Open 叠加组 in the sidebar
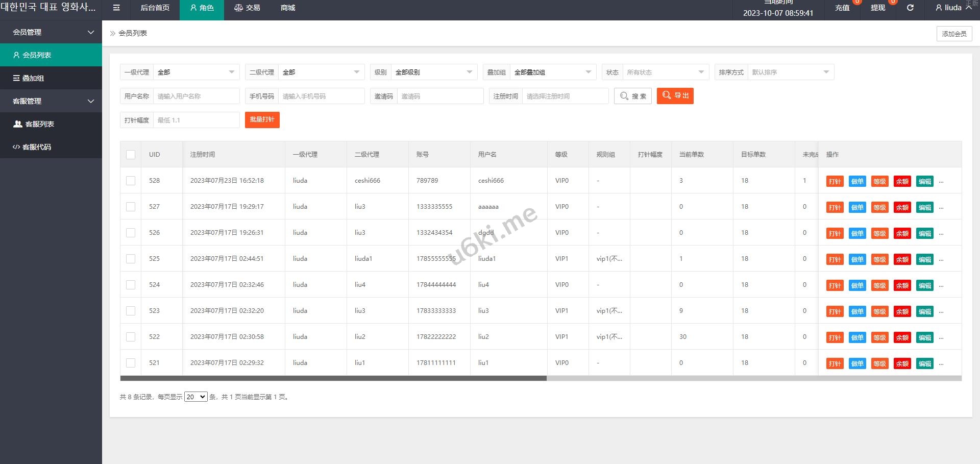The width and height of the screenshot is (980, 464). 51,78
